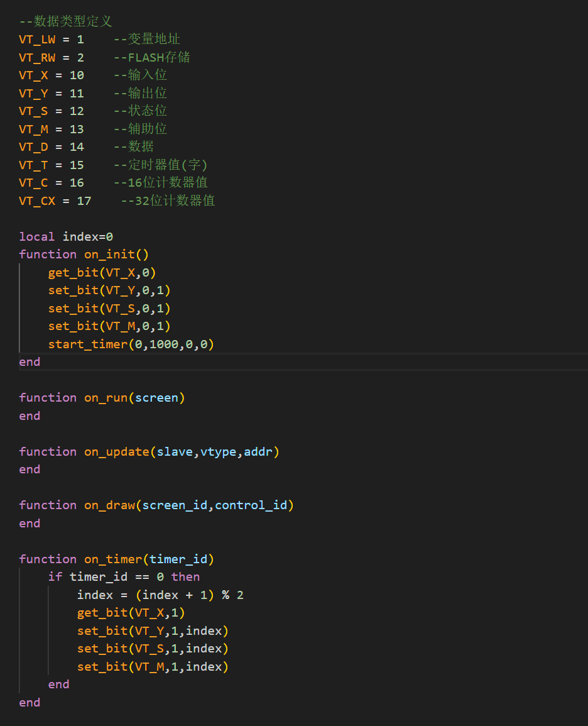Click the "if timer_id == 0 then" line
The image size is (588, 726).
124,577
